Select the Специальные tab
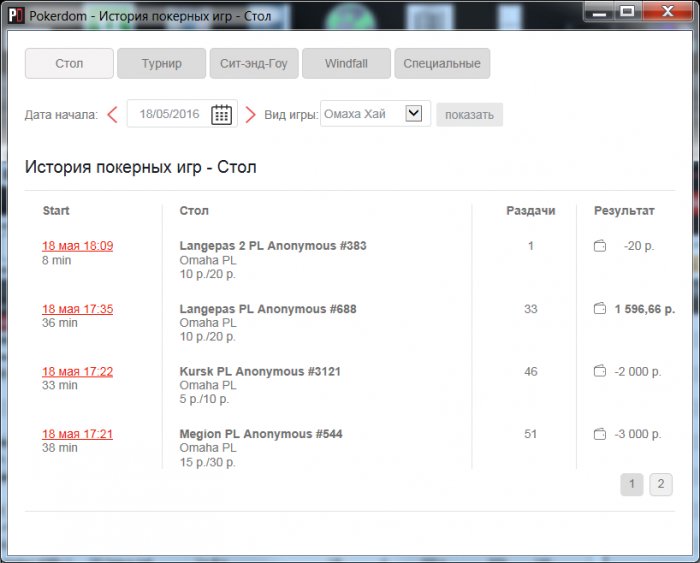Screen dimensions: 700x563 tap(442, 63)
